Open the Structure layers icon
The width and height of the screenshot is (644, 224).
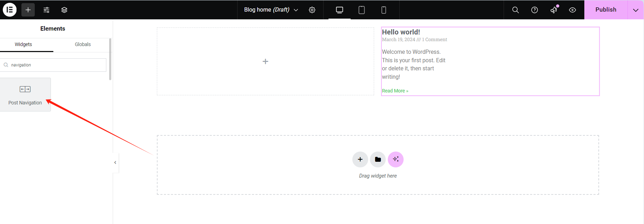[64, 10]
